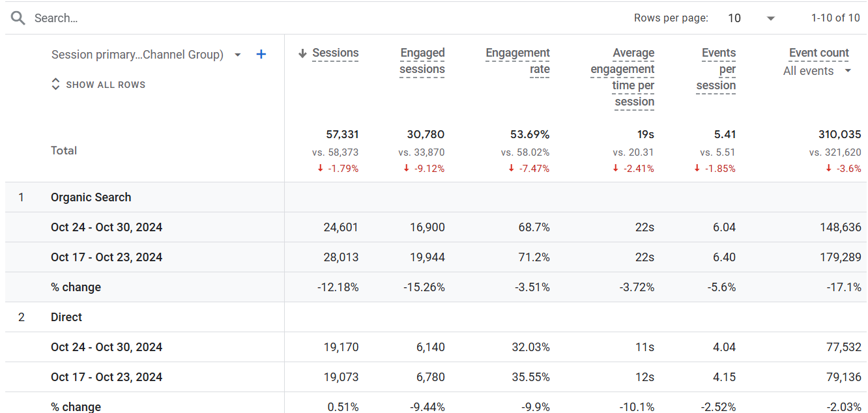The height and width of the screenshot is (413, 868).
Task: Sort by Average engagement time per session
Action: 622,78
